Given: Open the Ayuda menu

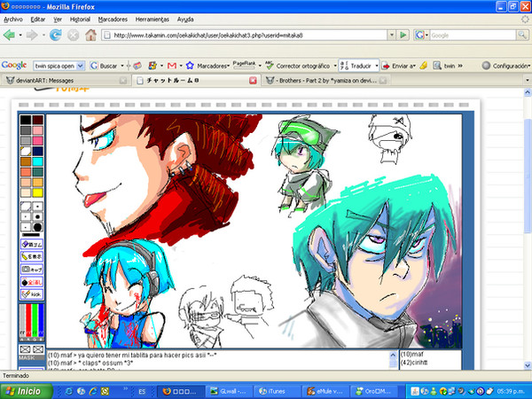Looking at the screenshot, I should 185,20.
